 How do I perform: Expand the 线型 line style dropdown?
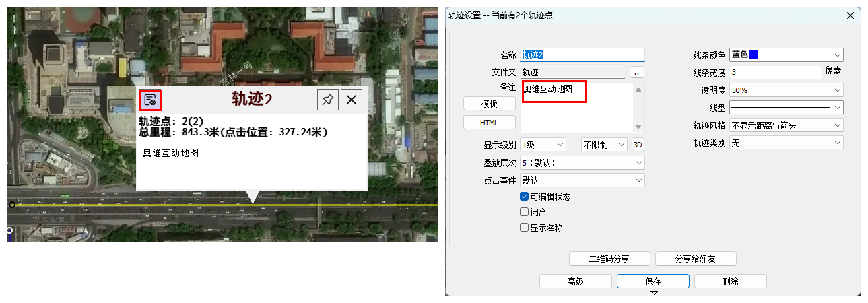point(786,107)
